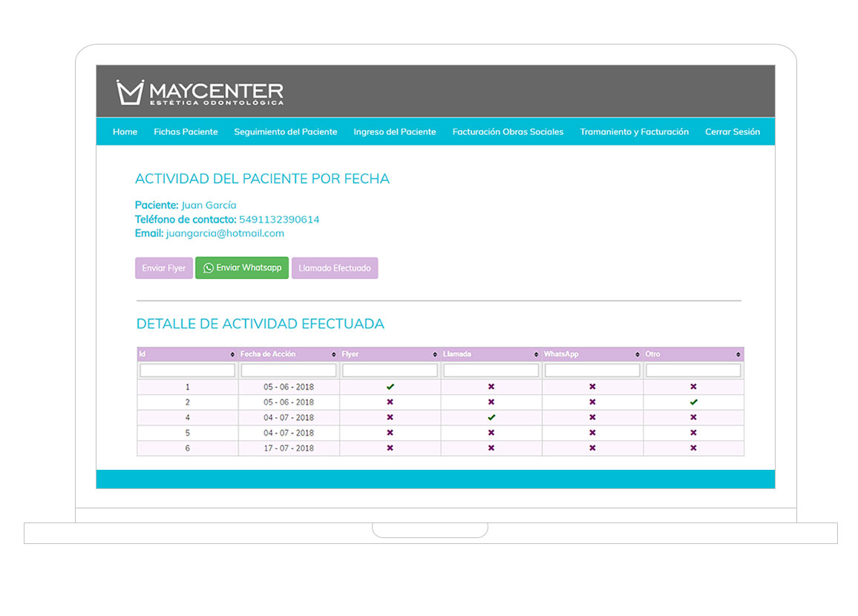Screen dimensions: 858x616
Task: Click the Maycenter crown logo
Action: point(130,92)
